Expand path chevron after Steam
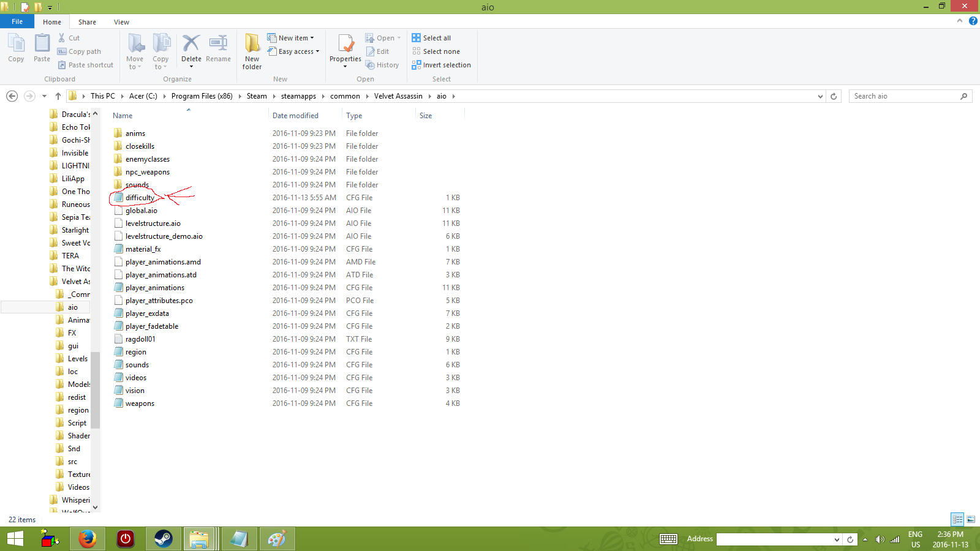 point(274,96)
